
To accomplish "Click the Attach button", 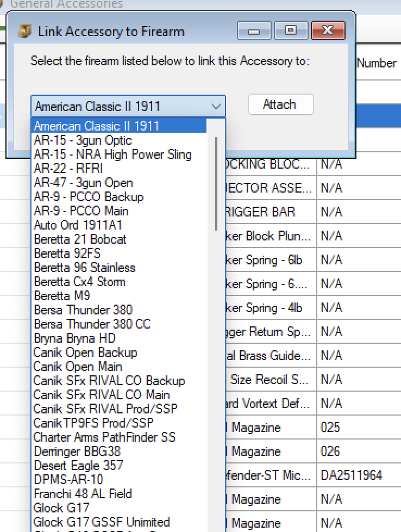I will 281,104.
